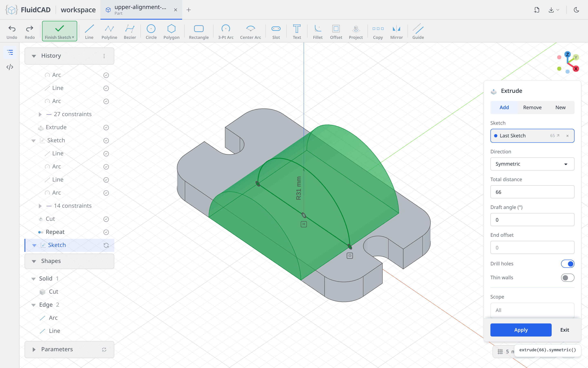
Task: Collapse the Edge shapes group
Action: [33, 305]
